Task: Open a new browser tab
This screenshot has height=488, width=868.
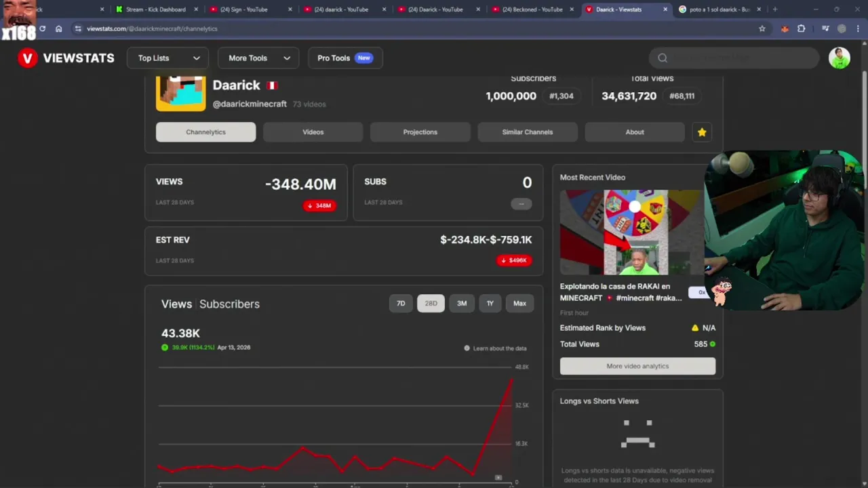Action: (x=774, y=9)
